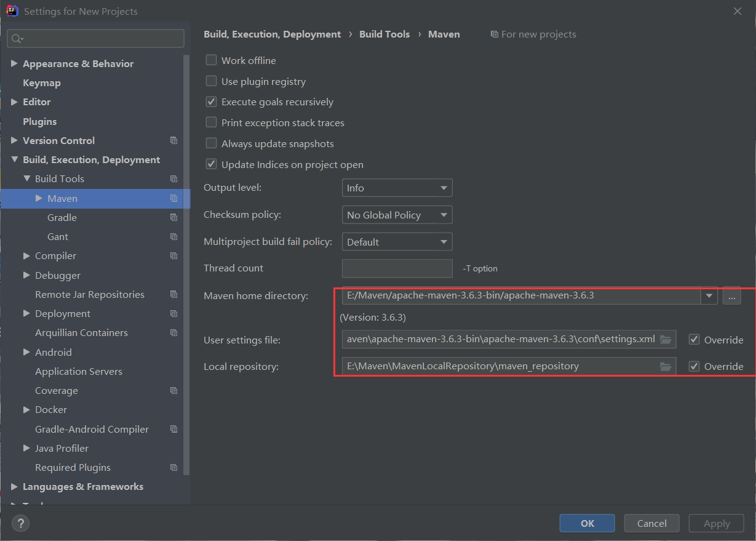Select Coverage settings item

pos(57,390)
